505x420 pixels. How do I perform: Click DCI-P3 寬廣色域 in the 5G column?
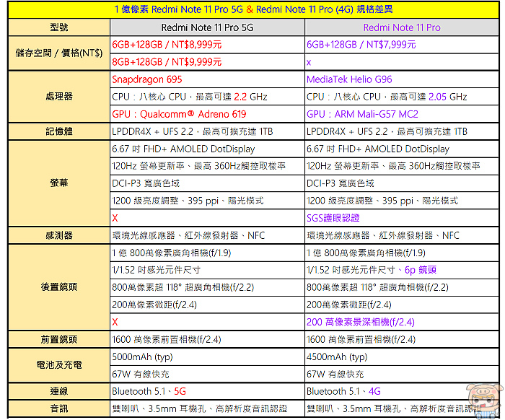click(x=207, y=183)
